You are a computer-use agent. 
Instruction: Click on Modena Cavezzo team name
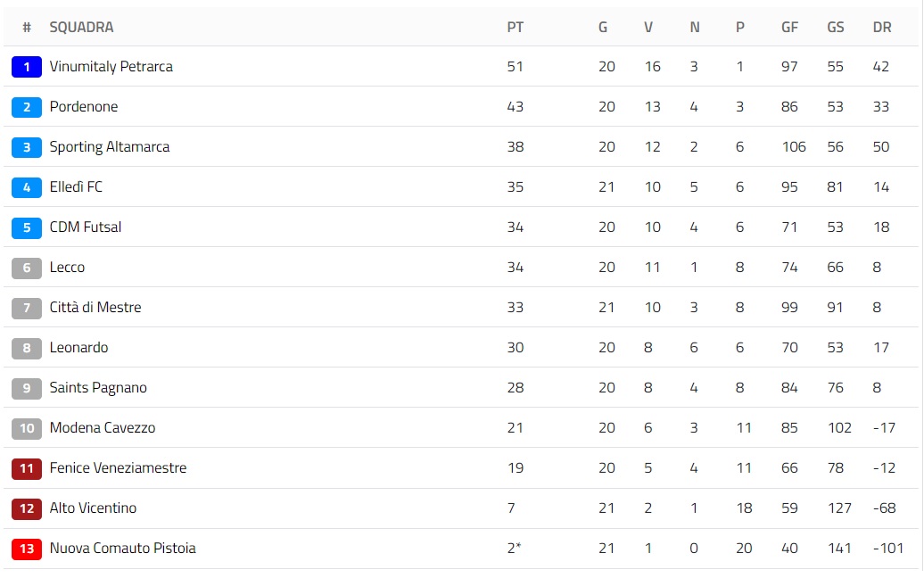pos(103,428)
